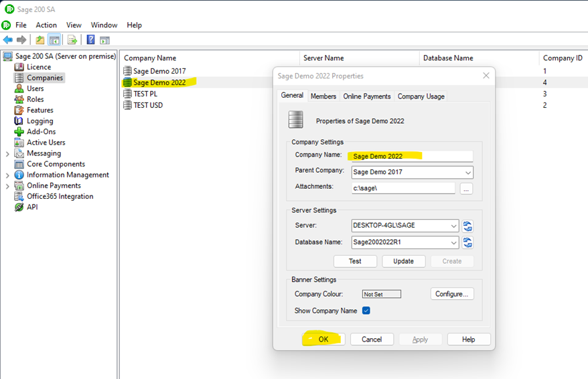The height and width of the screenshot is (379, 588).
Task: Click the Test connection button
Action: [x=355, y=261]
